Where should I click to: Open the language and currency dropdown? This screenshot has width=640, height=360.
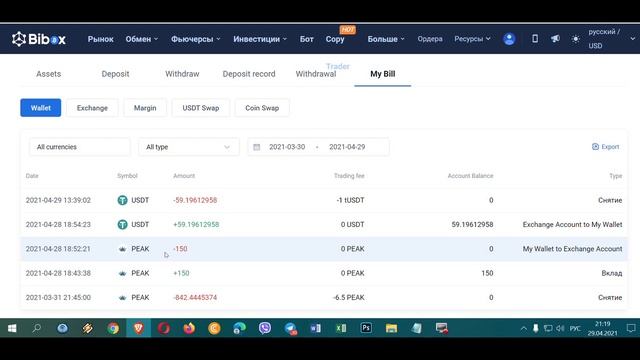tap(611, 39)
